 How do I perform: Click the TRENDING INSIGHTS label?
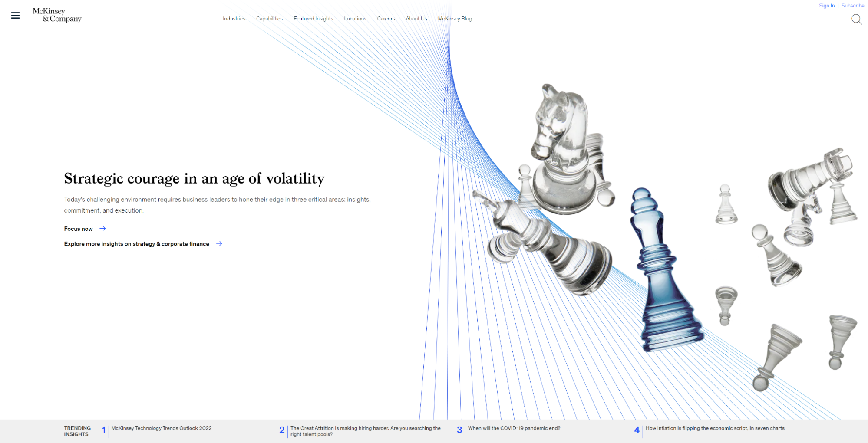77,431
